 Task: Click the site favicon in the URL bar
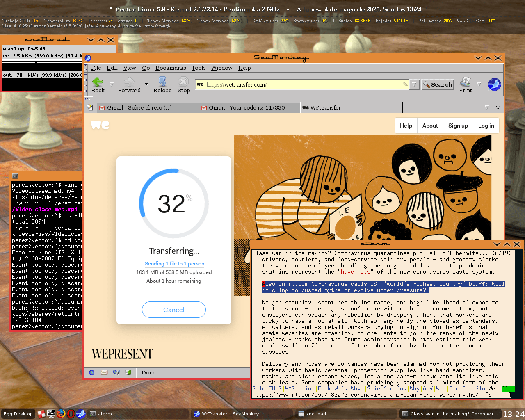[x=200, y=84]
